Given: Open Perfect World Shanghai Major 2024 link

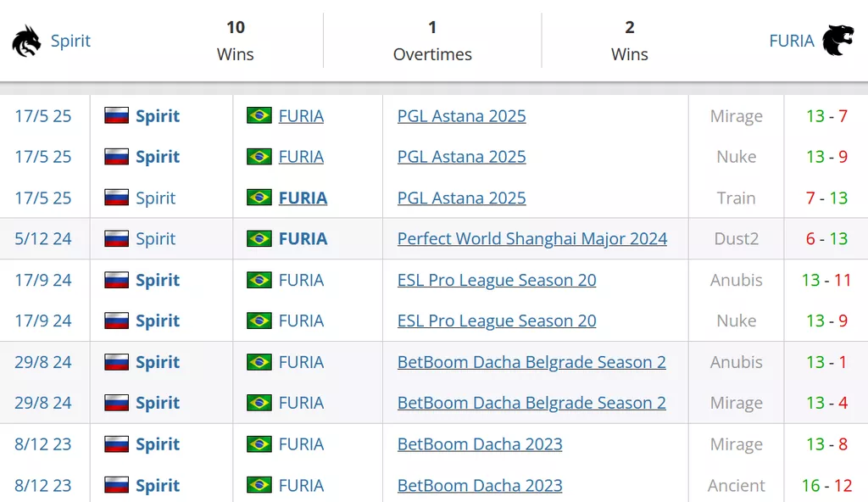Looking at the screenshot, I should click(532, 239).
